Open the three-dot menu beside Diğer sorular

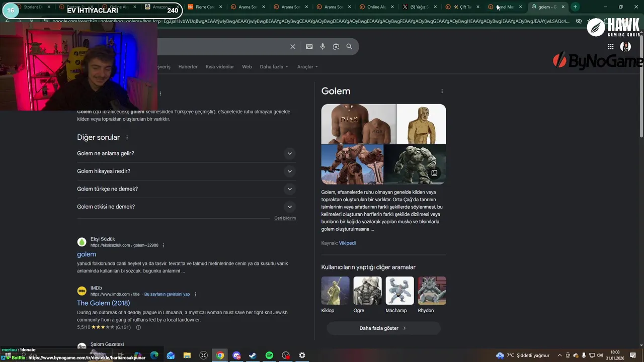127,137
